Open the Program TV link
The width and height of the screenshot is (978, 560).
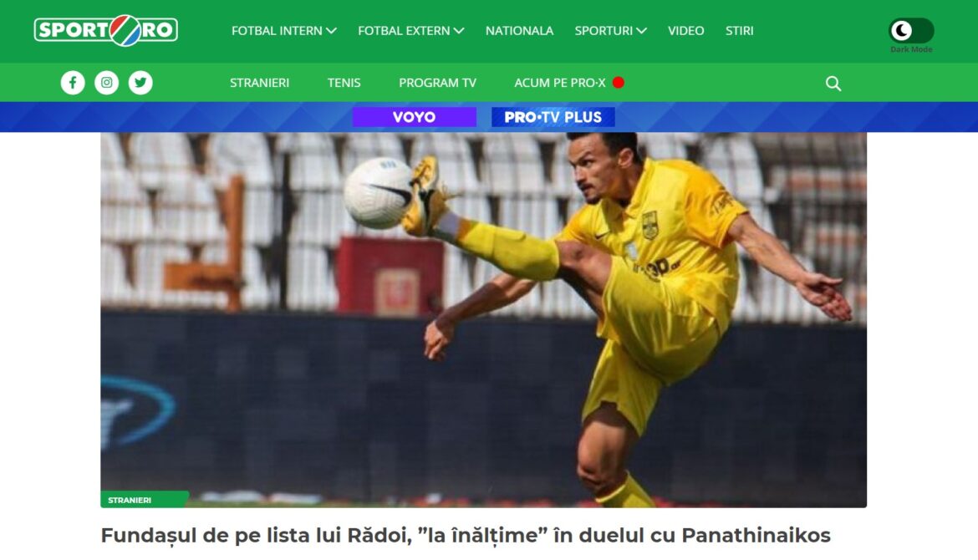pyautogui.click(x=437, y=82)
